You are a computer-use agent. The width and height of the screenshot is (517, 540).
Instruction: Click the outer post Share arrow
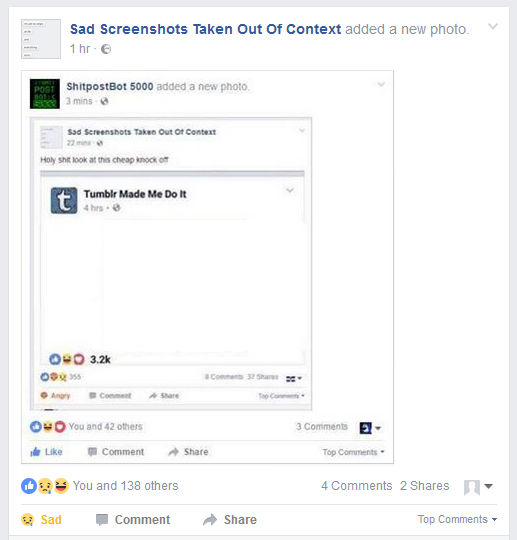tap(210, 520)
